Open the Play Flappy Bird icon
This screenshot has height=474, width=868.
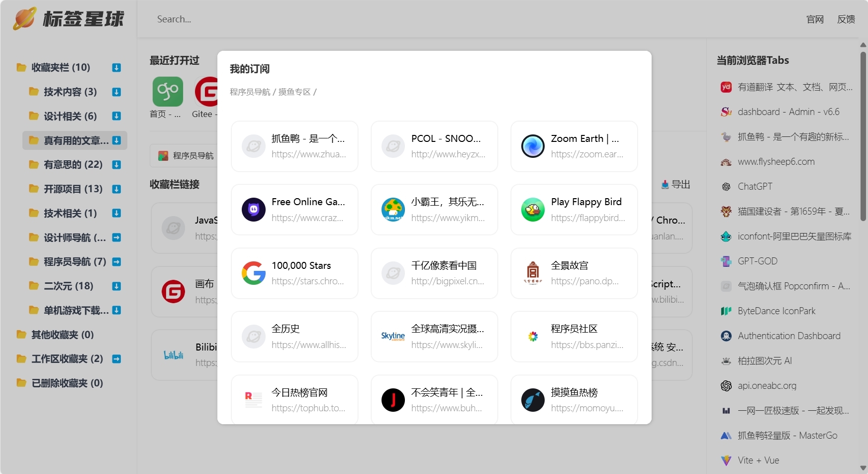tap(533, 210)
